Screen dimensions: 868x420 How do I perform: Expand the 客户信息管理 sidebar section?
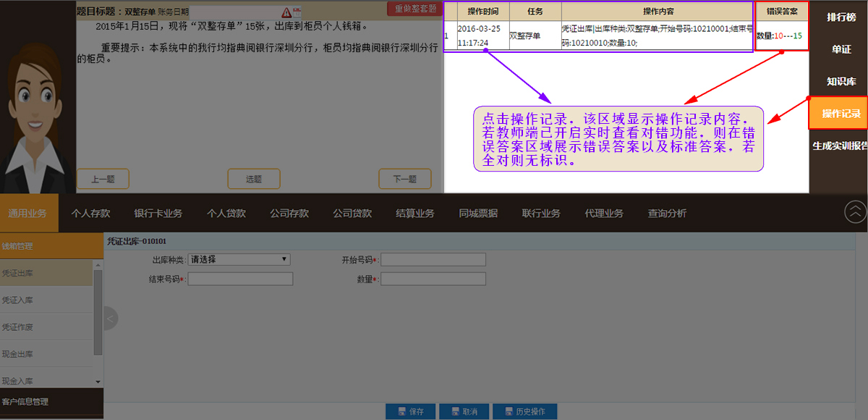[46, 401]
